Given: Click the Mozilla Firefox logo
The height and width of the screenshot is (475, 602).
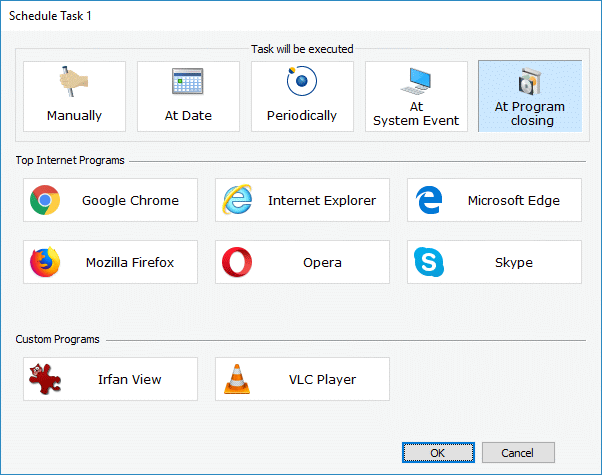Looking at the screenshot, I should click(45, 262).
